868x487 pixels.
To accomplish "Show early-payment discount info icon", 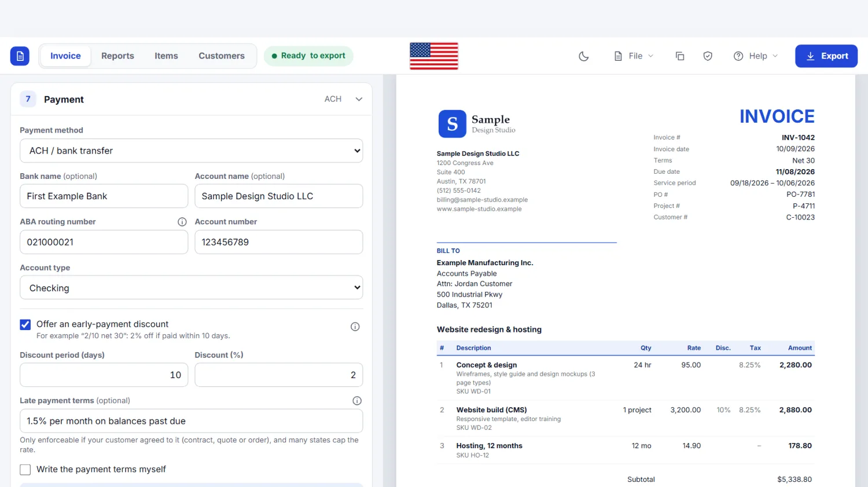I will click(x=355, y=327).
